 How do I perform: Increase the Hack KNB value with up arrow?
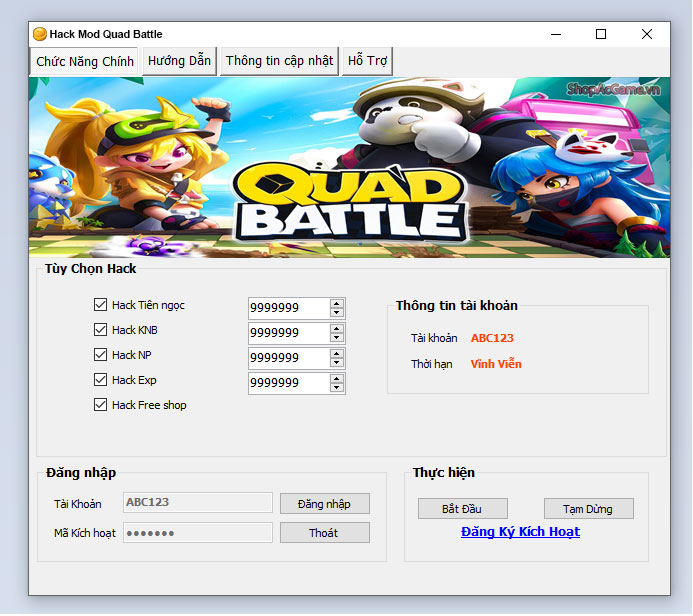coord(337,329)
